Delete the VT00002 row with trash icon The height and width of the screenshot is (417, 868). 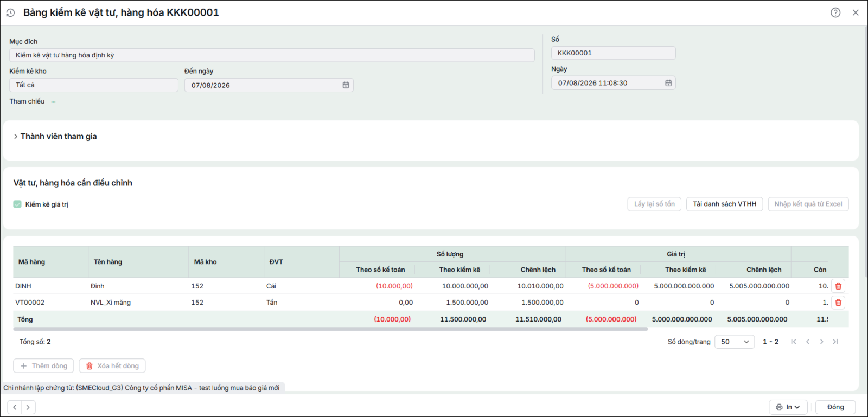(838, 303)
